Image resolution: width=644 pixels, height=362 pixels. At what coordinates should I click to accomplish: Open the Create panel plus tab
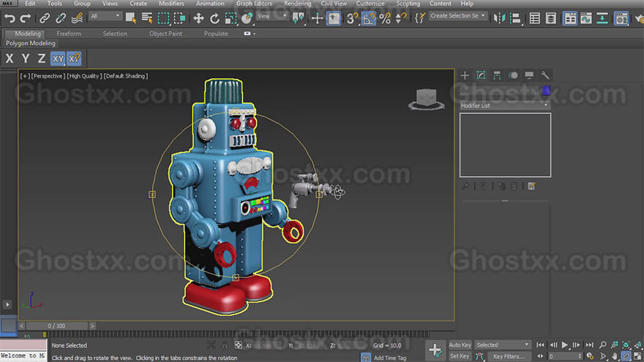click(x=465, y=75)
